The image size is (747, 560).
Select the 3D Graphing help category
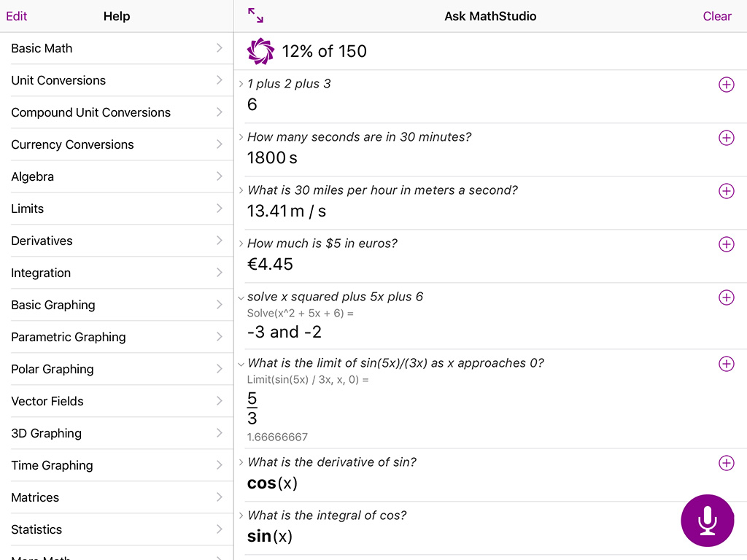click(117, 433)
